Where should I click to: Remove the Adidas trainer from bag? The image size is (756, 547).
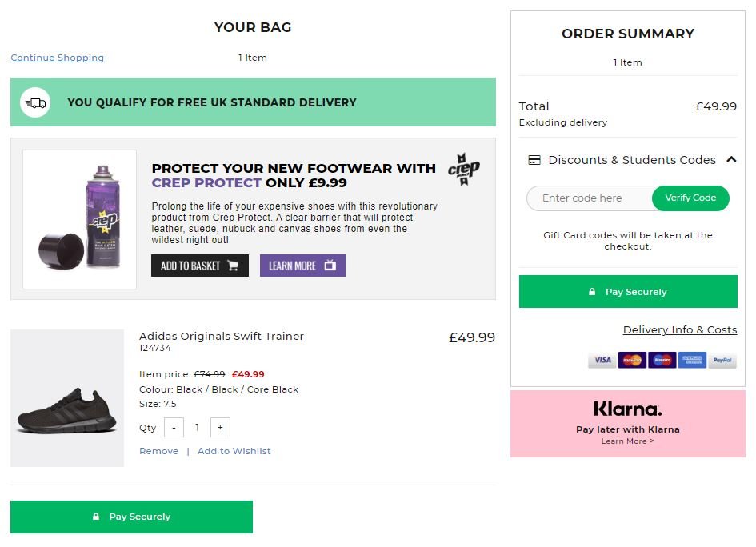(158, 451)
